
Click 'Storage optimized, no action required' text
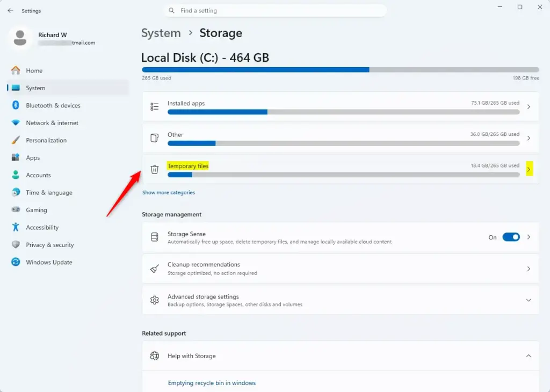point(212,273)
